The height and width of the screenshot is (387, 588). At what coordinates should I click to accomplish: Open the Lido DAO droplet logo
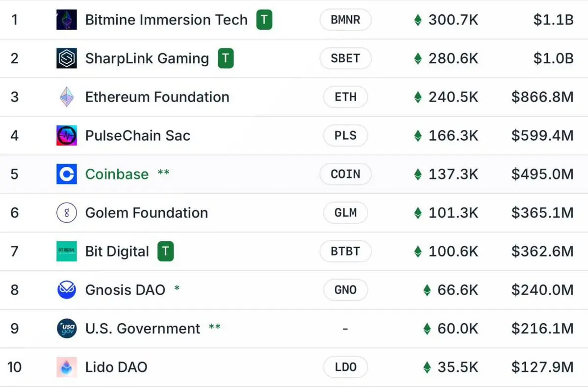tap(66, 367)
